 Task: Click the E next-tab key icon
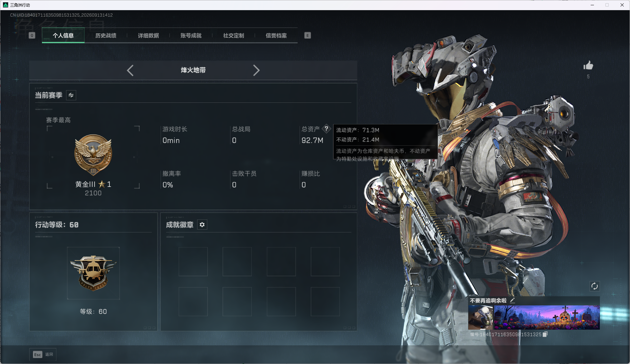coord(307,35)
